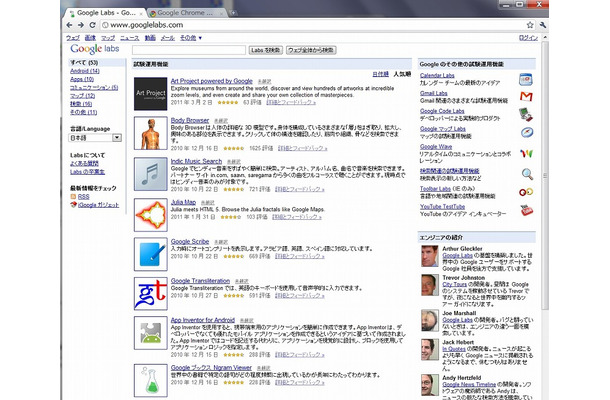Open the Google Scribe title link
This screenshot has height=400, width=610.
(x=190, y=241)
